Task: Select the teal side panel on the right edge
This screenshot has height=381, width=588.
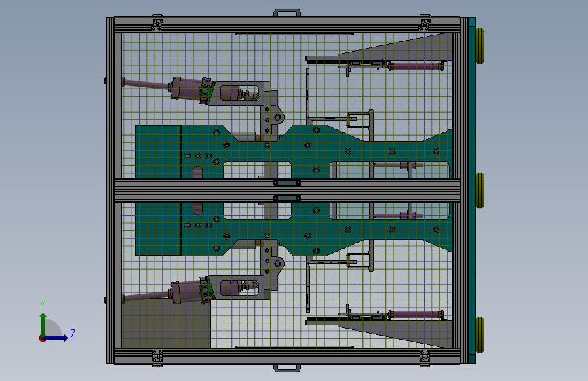Action: 472,190
